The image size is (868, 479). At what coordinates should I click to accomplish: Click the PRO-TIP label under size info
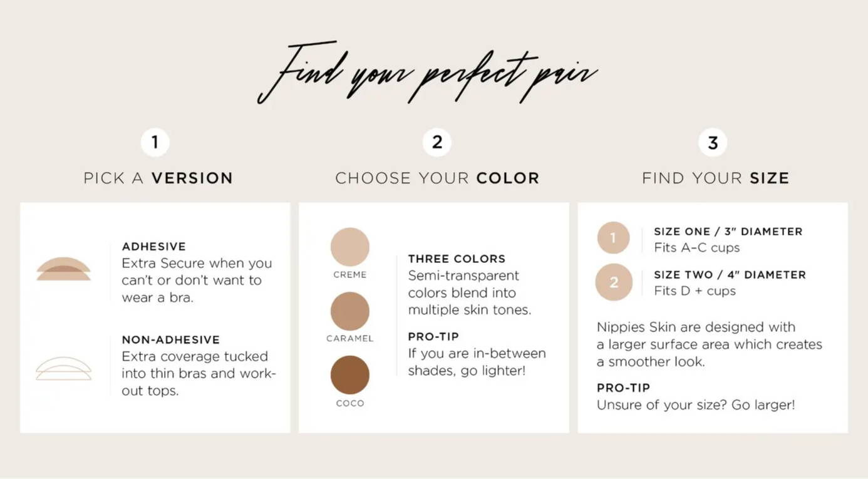click(x=623, y=388)
